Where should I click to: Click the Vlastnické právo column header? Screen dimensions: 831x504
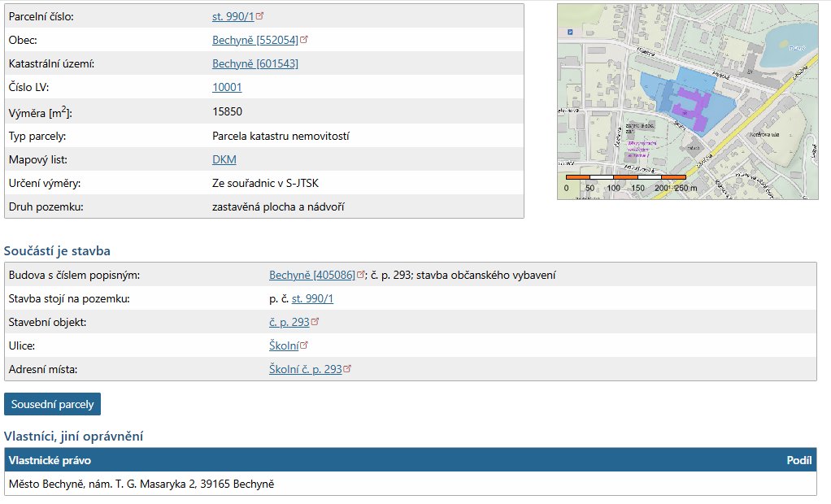50,460
